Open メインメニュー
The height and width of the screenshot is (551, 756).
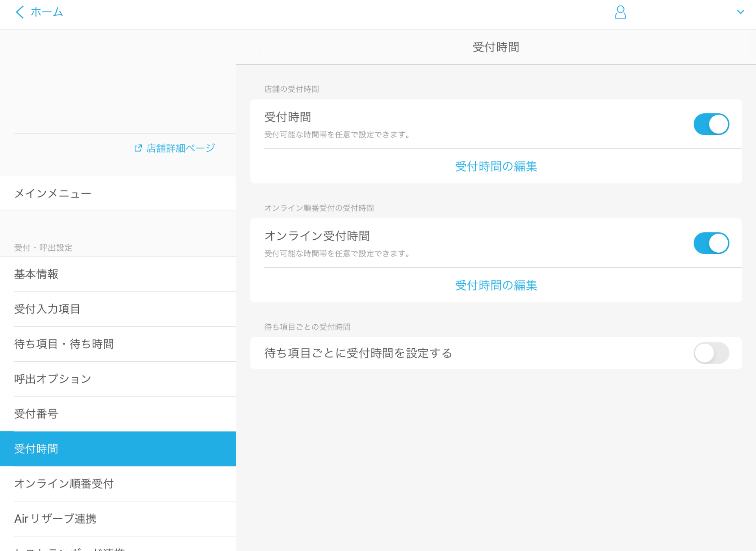click(x=52, y=193)
